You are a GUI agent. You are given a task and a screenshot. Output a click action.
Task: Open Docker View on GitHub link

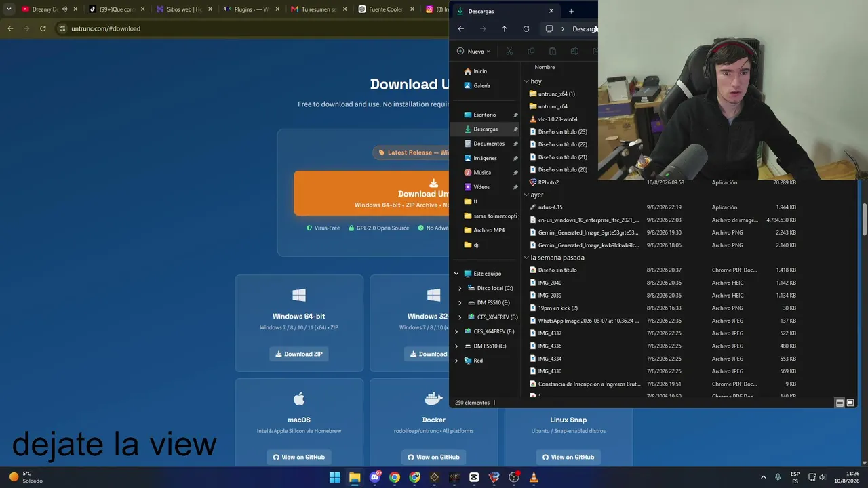coord(433,457)
